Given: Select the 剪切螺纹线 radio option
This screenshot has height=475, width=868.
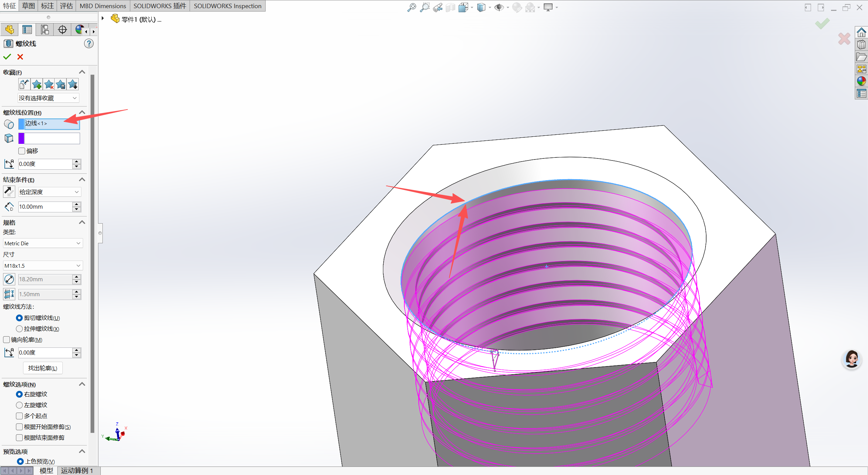Looking at the screenshot, I should click(x=19, y=318).
